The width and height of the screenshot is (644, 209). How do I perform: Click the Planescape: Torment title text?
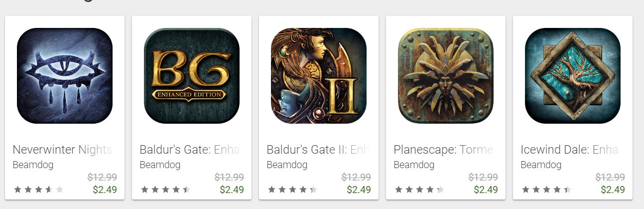click(x=443, y=150)
